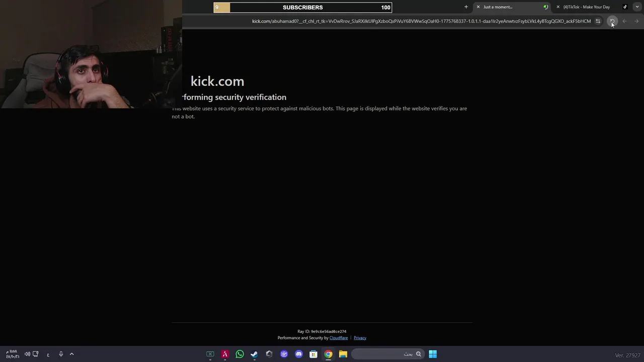Open site information tune icon in address bar
Viewport: 644px width, 362px height.
pyautogui.click(x=598, y=21)
